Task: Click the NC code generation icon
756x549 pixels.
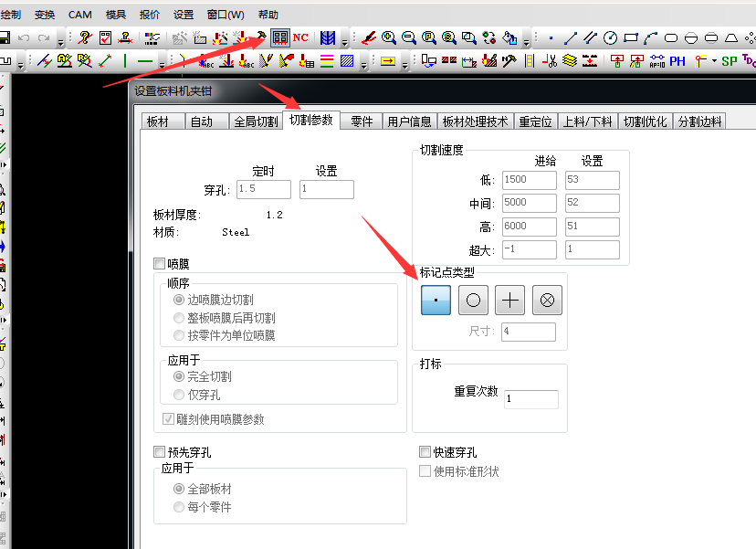Action: click(300, 37)
